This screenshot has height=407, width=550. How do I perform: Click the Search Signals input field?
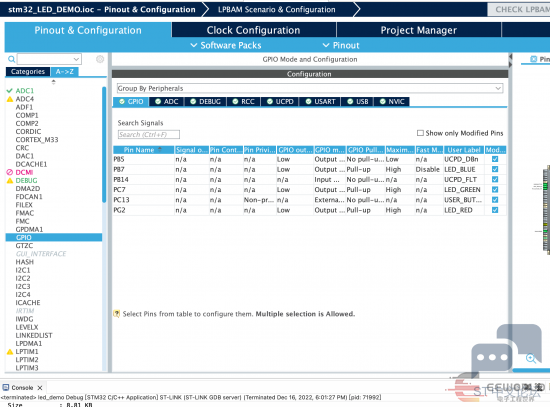click(149, 134)
